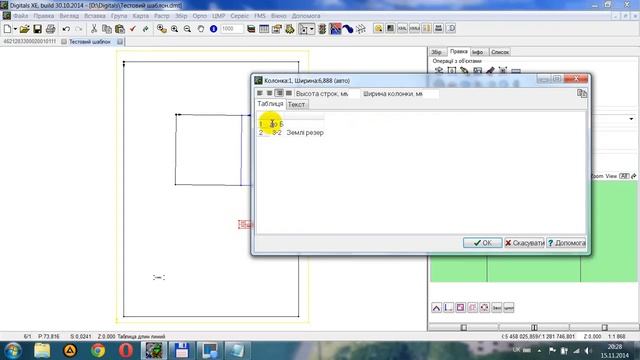
Task: Click the scale value field showing 1000
Action: point(232,29)
